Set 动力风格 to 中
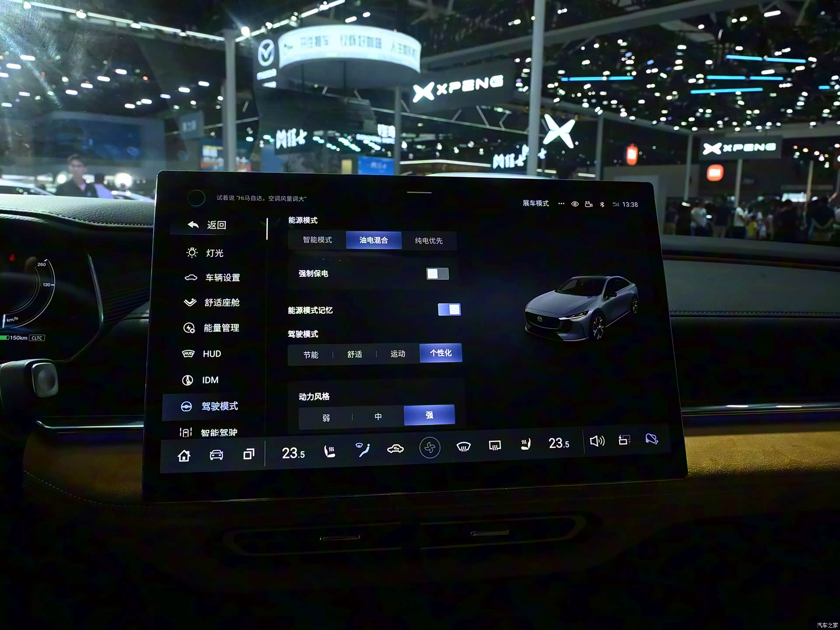 [378, 416]
